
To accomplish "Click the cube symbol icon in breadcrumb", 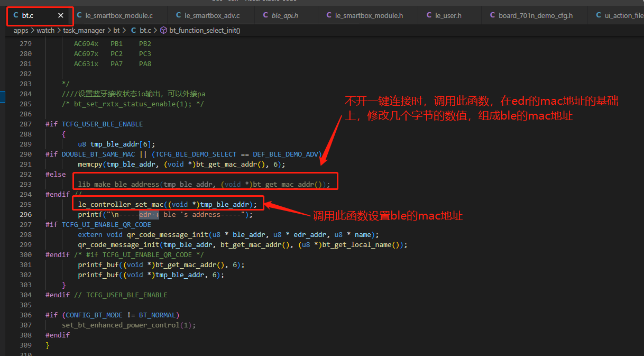I will pyautogui.click(x=163, y=31).
